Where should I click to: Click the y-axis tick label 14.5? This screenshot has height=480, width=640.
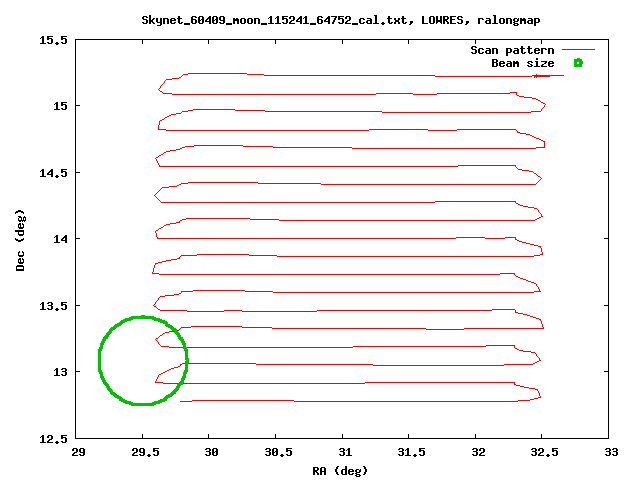pyautogui.click(x=53, y=173)
